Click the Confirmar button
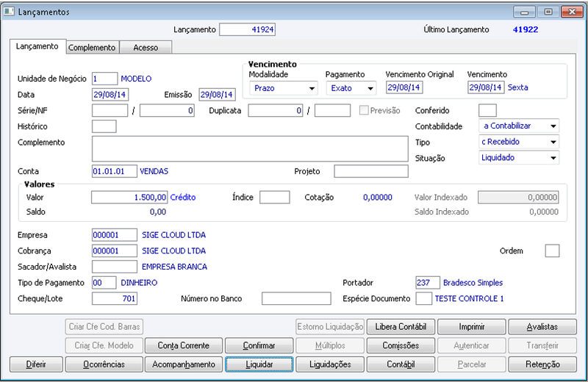Image resolution: width=588 pixels, height=382 pixels. [259, 346]
